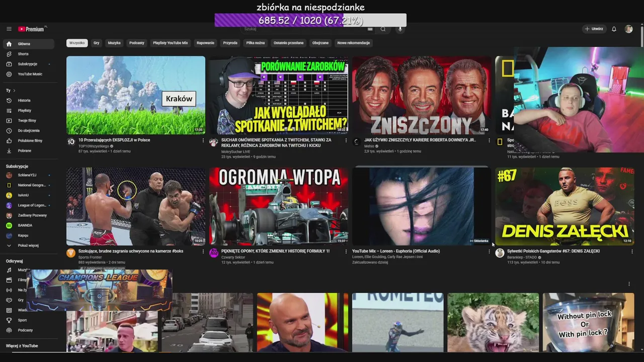Open Zadbany Pozwany subscription channel
Screen dimensions: 644x362
29,215
